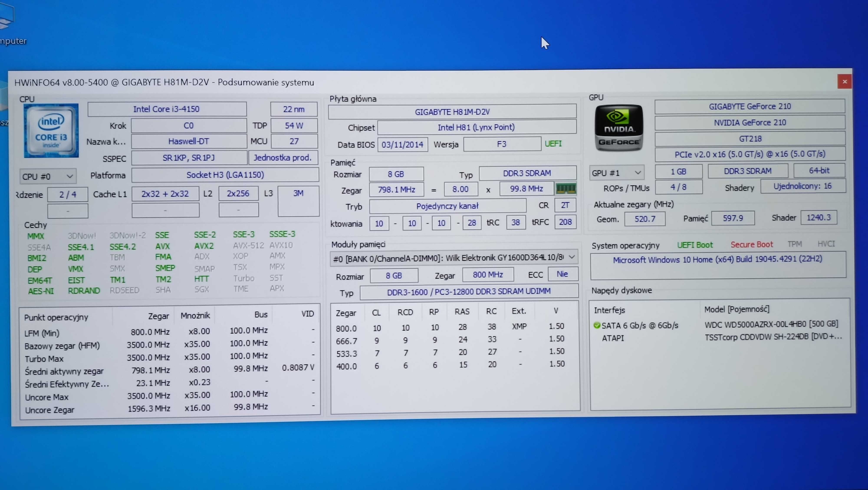
Task: Click the Haswell-DT codename field
Action: tap(189, 141)
